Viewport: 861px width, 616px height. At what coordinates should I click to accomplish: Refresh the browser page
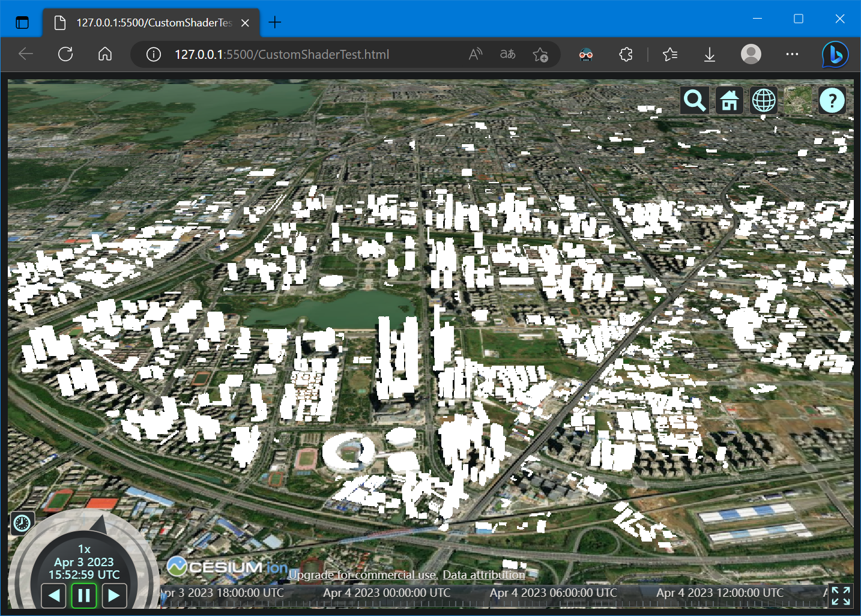point(65,55)
